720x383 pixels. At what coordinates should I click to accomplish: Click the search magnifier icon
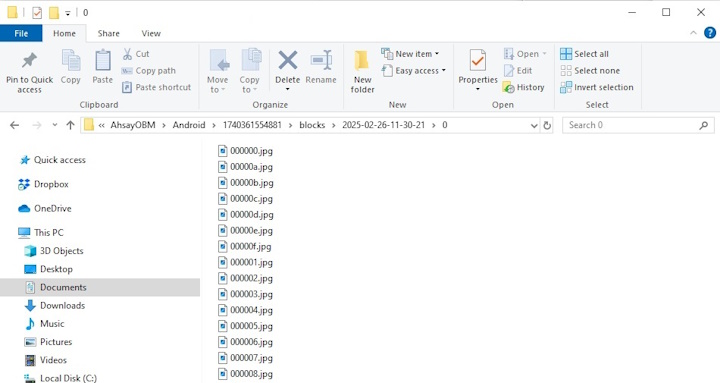(x=703, y=125)
